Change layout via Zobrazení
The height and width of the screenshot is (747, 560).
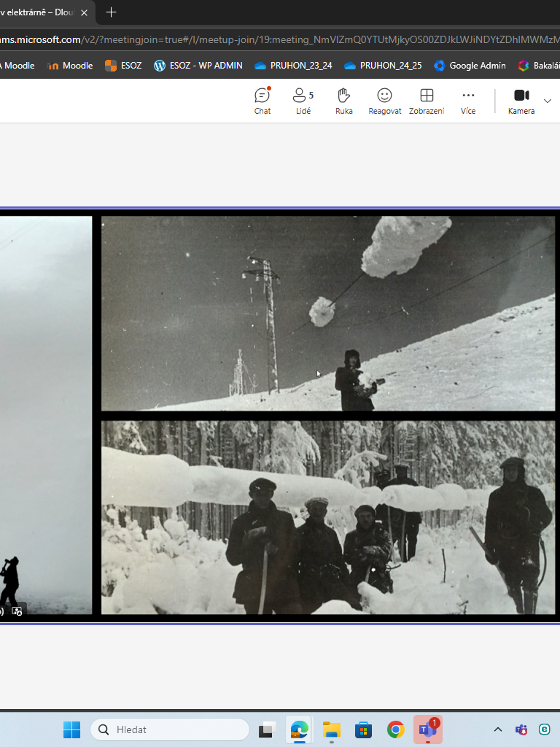tap(427, 101)
